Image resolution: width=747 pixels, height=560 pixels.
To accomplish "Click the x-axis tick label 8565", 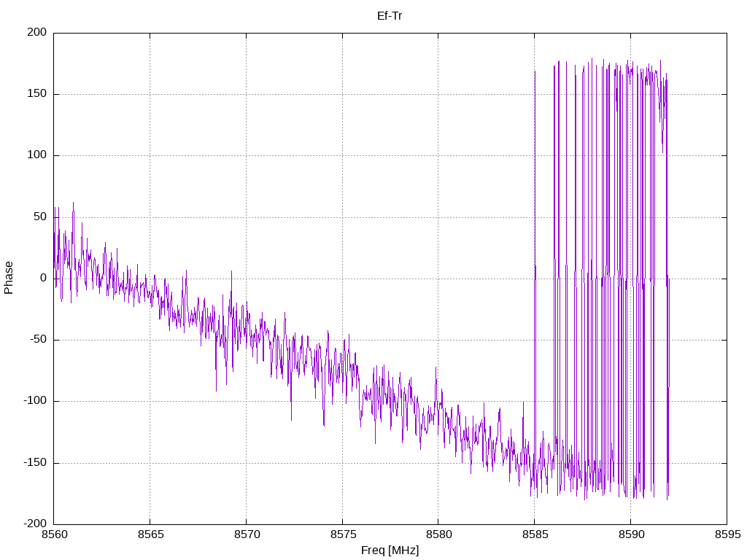I will [x=150, y=534].
